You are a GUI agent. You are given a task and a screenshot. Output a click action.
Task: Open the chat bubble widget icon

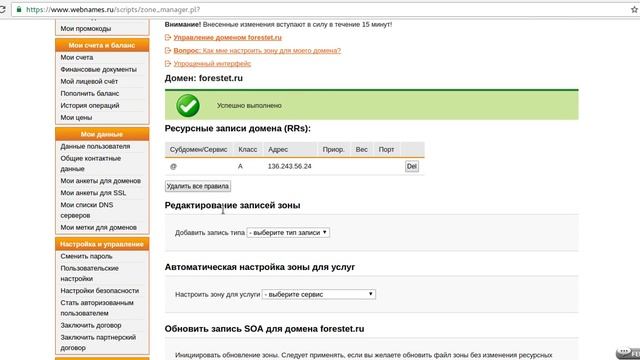(624, 352)
